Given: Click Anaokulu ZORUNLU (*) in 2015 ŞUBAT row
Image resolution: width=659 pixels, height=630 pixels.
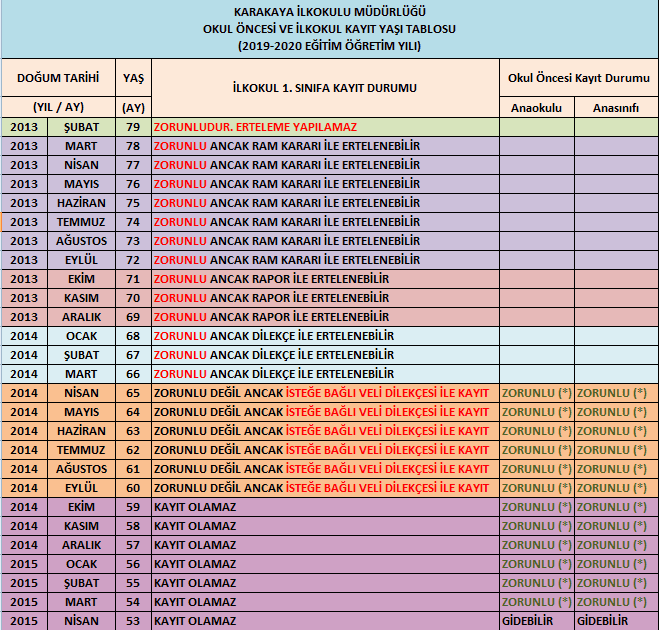Looking at the screenshot, I should (537, 583).
